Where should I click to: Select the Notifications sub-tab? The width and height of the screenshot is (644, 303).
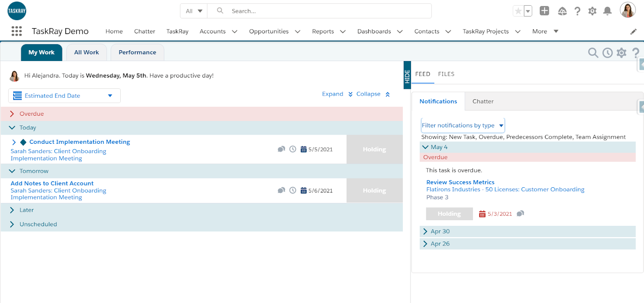click(x=438, y=101)
